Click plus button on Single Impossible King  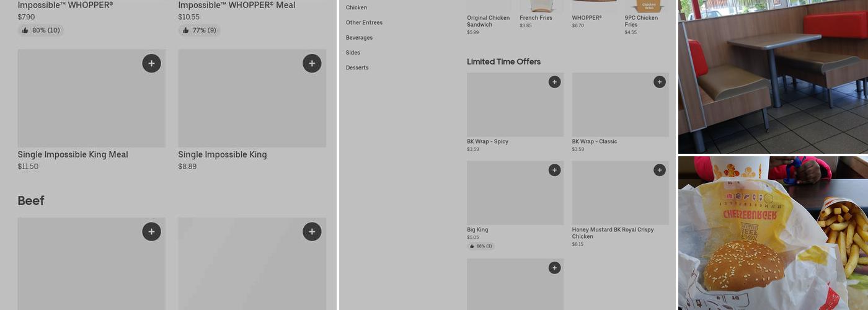(312, 63)
